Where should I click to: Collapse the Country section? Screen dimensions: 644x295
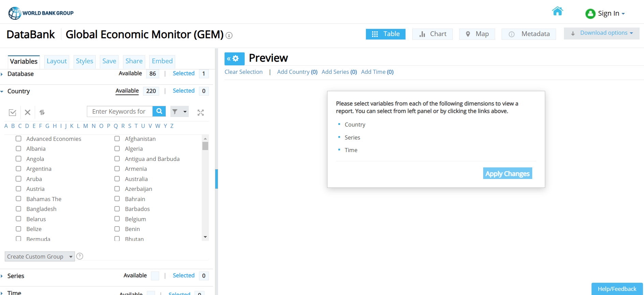pyautogui.click(x=18, y=91)
